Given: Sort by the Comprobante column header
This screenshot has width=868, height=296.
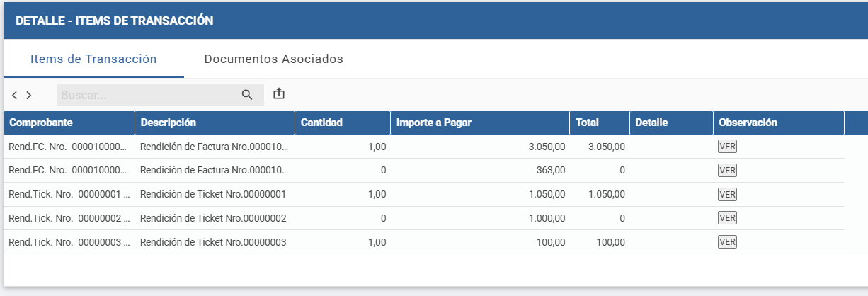Looking at the screenshot, I should tap(41, 123).
